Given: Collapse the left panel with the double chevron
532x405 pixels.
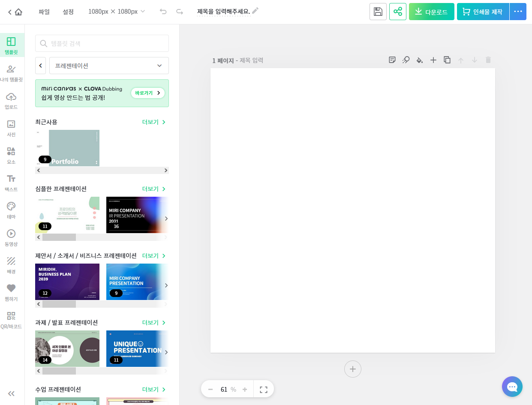Looking at the screenshot, I should pos(11,393).
